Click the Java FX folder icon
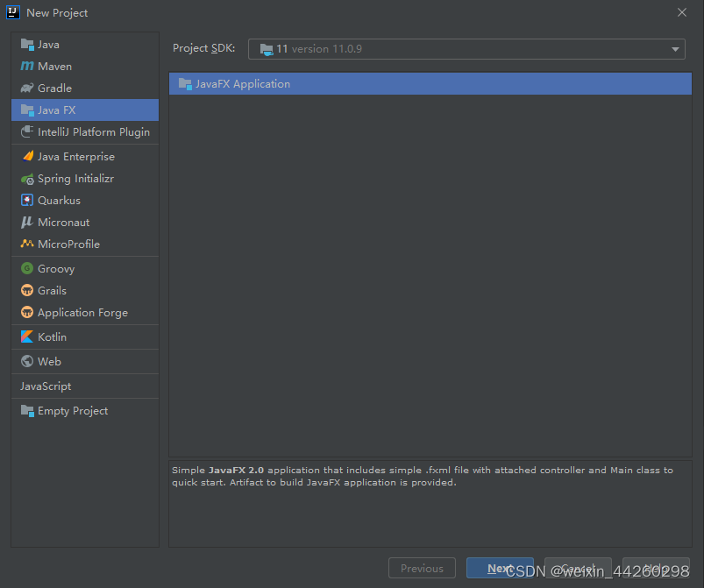 (x=27, y=110)
